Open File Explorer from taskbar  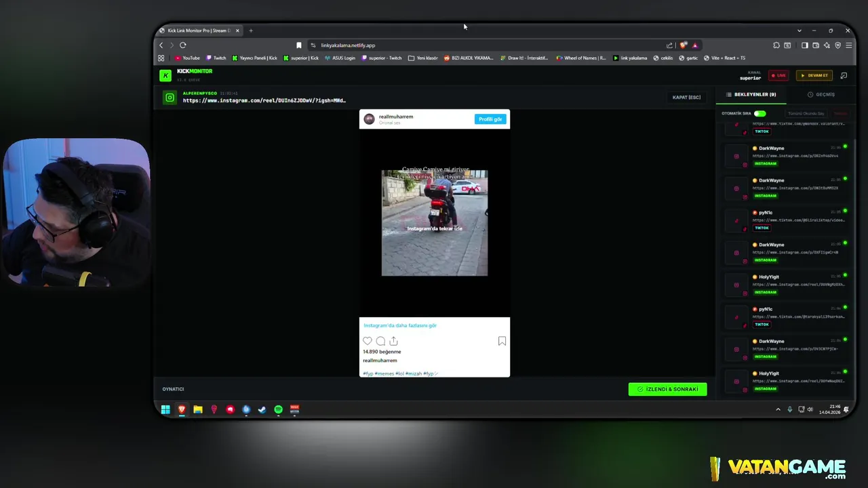(x=198, y=409)
